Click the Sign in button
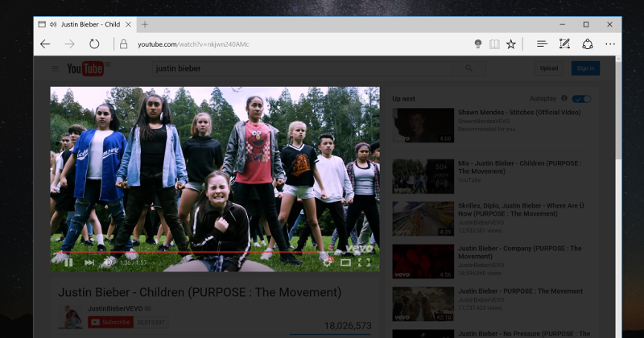The height and width of the screenshot is (338, 644). 585,68
